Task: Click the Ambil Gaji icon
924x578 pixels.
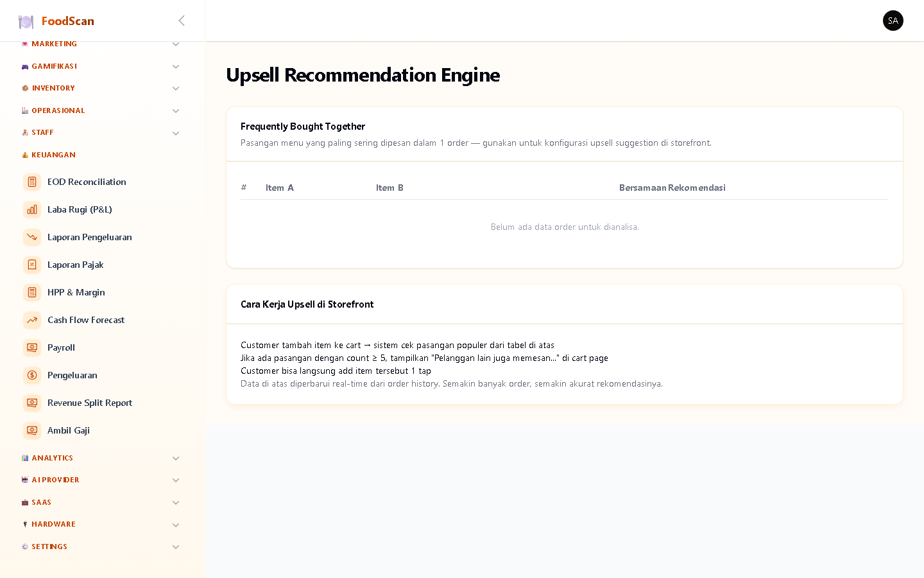Action: [x=32, y=430]
